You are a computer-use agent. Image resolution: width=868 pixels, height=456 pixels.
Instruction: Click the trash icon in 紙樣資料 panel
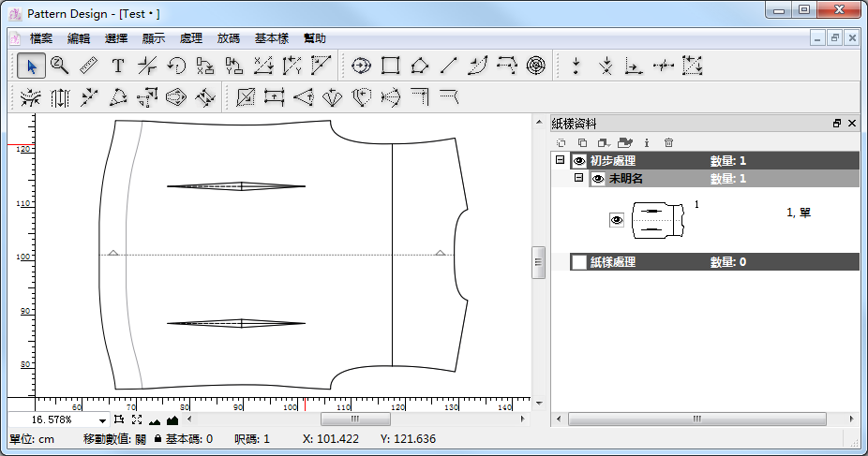(668, 142)
